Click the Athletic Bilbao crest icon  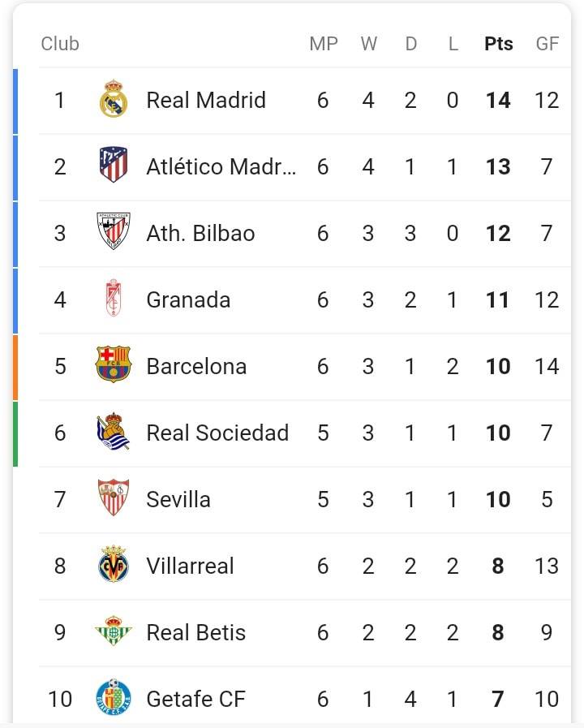pos(114,231)
